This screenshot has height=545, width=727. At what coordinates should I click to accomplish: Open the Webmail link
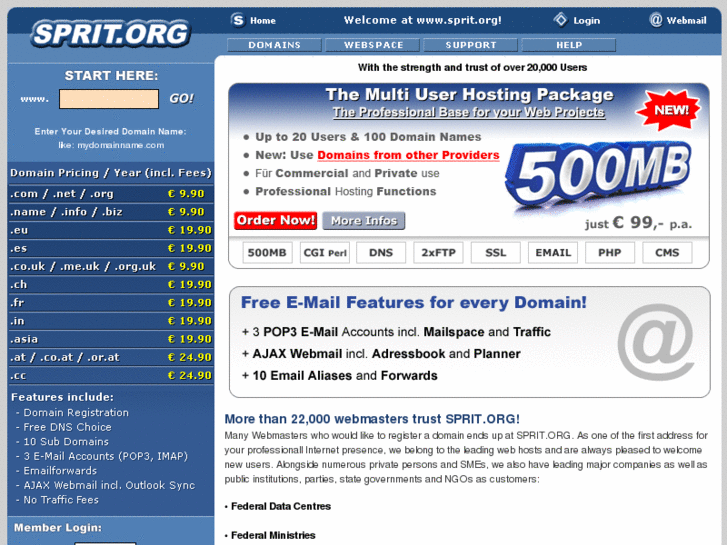[686, 20]
